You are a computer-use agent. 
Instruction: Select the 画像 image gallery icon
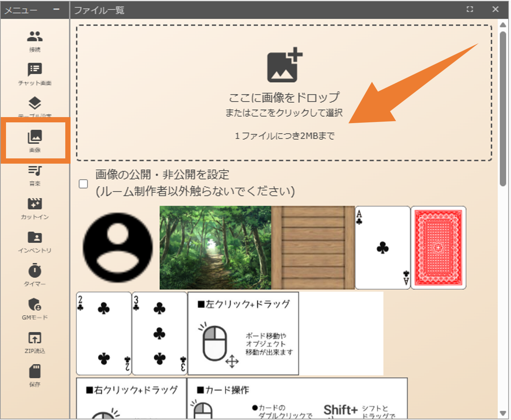click(35, 137)
